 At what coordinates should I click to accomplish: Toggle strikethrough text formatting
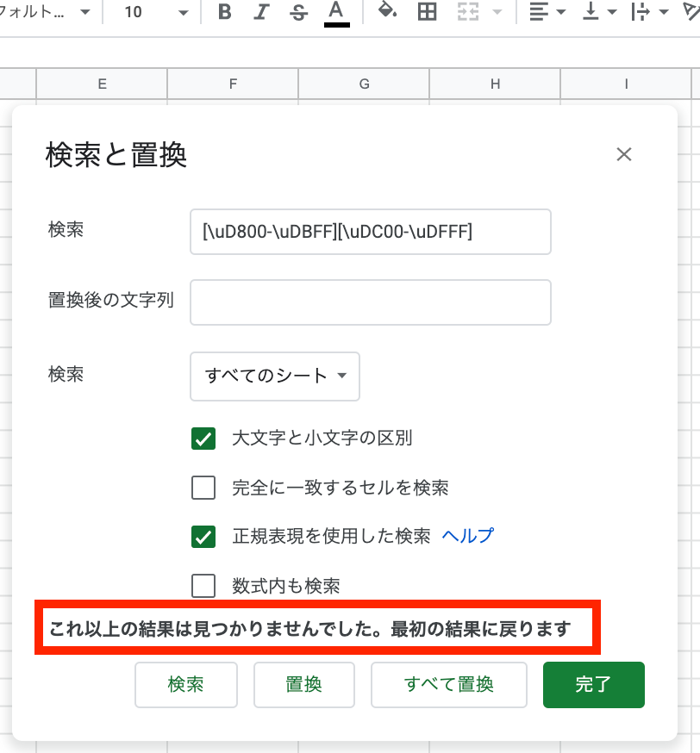pyautogui.click(x=299, y=13)
